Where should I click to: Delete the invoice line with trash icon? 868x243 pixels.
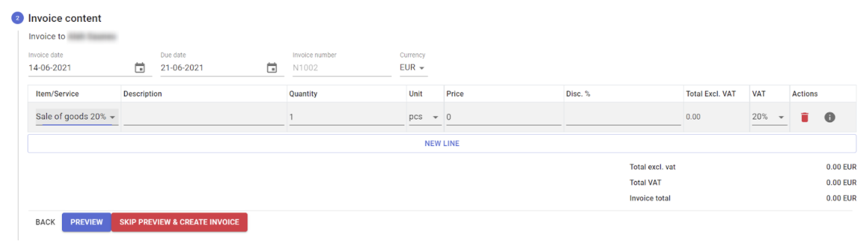click(x=804, y=118)
